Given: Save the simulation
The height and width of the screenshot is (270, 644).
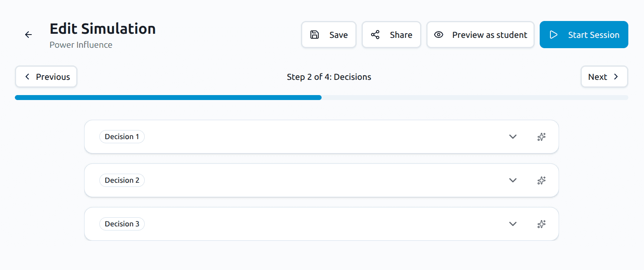Looking at the screenshot, I should 329,35.
